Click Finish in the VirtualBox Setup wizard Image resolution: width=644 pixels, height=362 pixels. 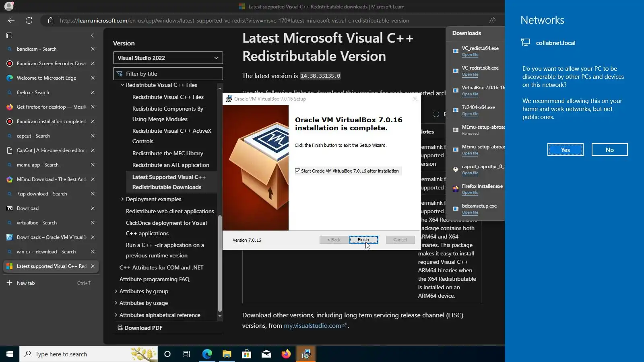363,240
